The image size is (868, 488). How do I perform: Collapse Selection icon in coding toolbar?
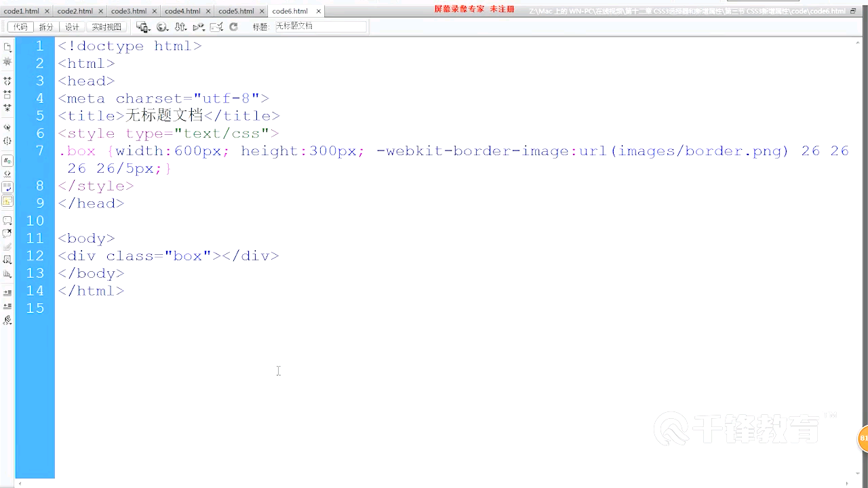pyautogui.click(x=7, y=94)
